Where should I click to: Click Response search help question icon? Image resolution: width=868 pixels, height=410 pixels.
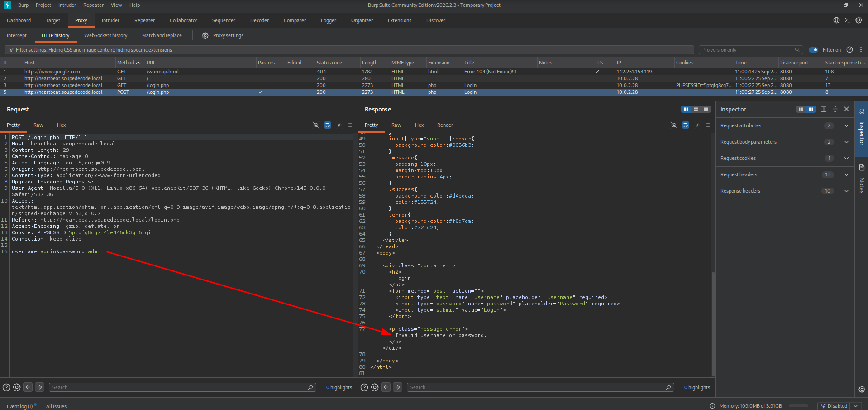click(x=364, y=387)
